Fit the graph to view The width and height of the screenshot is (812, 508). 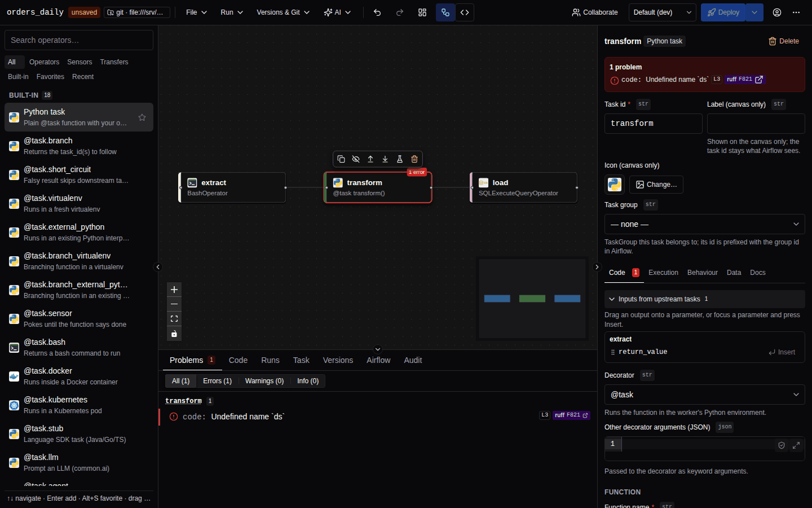[174, 319]
